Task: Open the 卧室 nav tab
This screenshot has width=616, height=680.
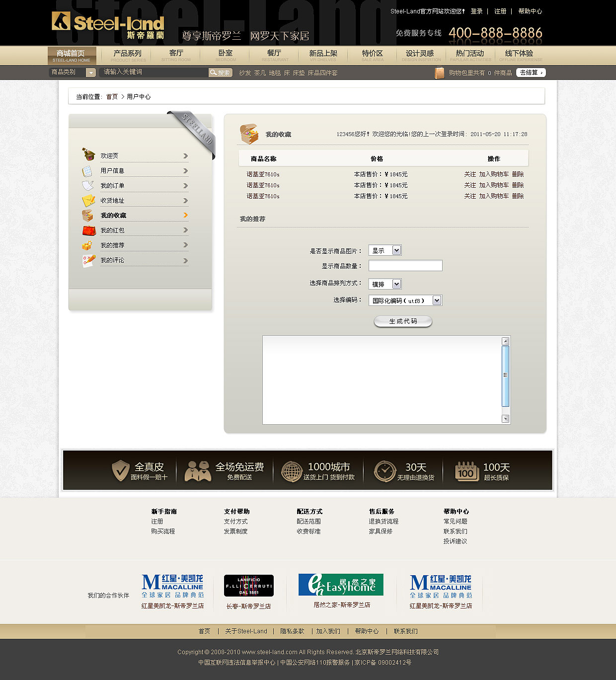Action: click(x=226, y=56)
